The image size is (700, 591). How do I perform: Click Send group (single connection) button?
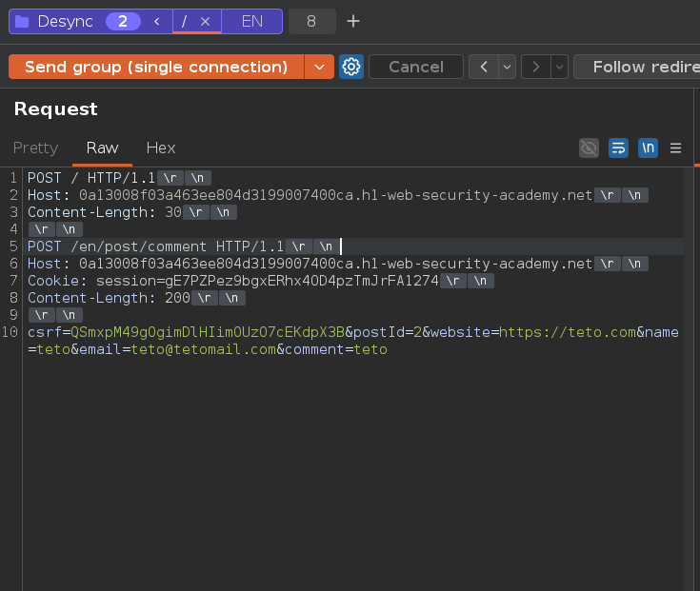tap(156, 67)
